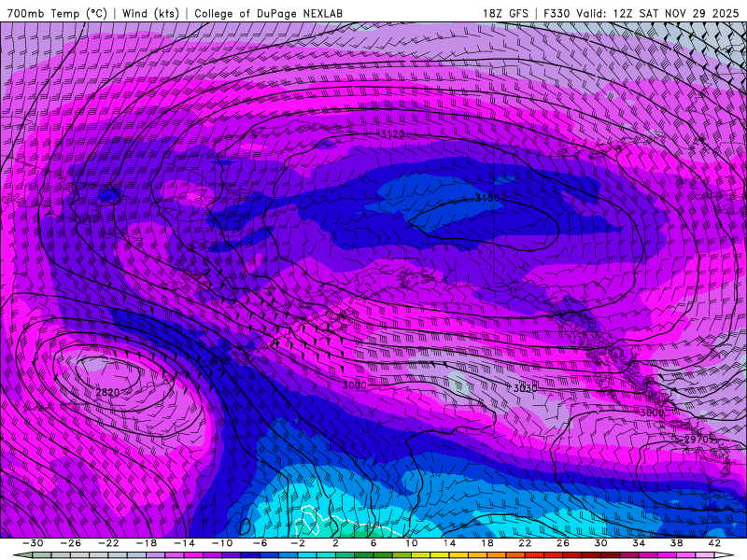Click the red dotted swatch under 22
The image size is (747, 560).
(534, 555)
